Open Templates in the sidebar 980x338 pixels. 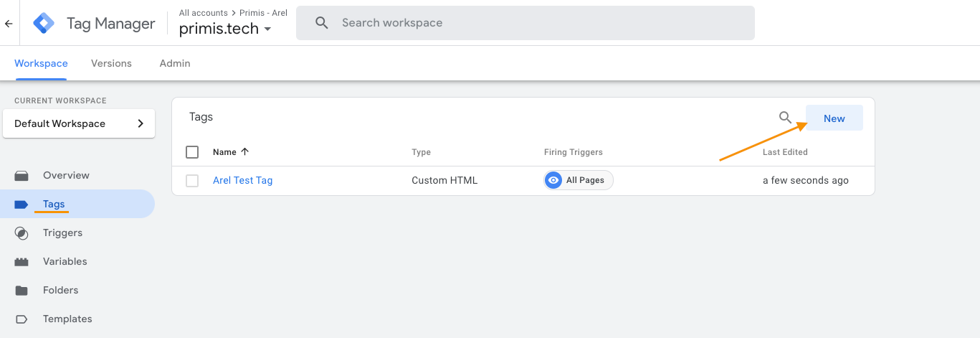tap(77, 319)
